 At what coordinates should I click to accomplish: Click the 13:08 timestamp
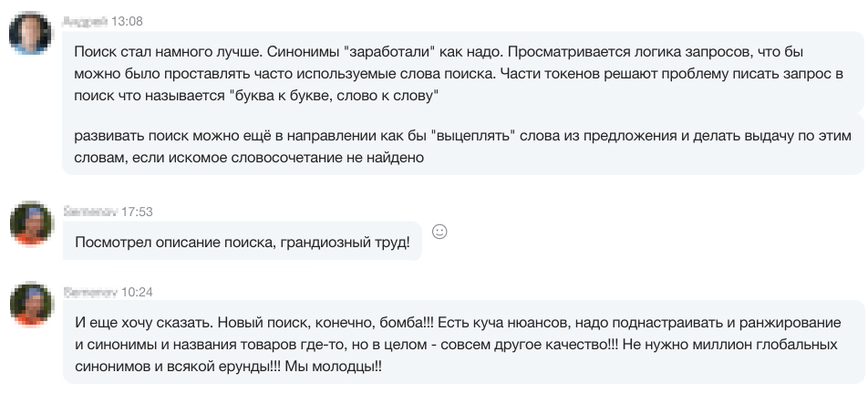[127, 22]
